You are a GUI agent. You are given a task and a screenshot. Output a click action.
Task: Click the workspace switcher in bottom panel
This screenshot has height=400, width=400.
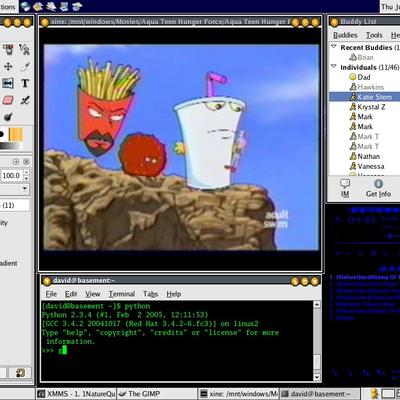pos(388,394)
